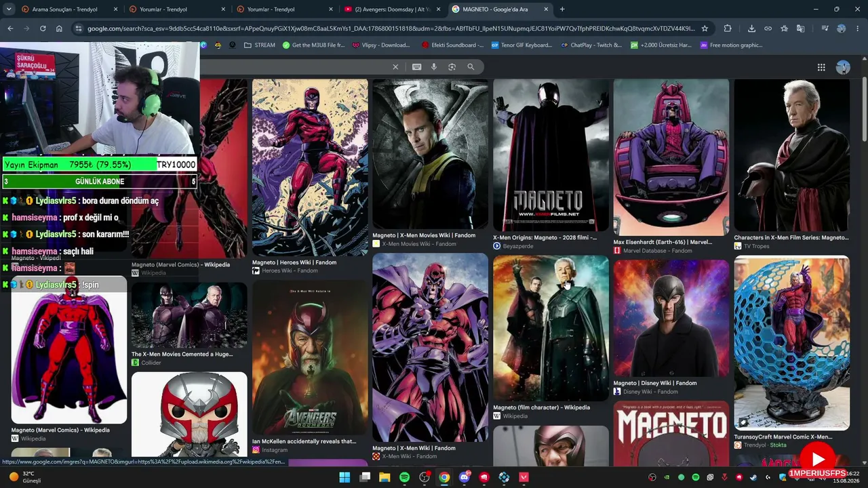Screen dimensions: 868x488
Task: Focus the browser address bar
Action: click(391, 28)
